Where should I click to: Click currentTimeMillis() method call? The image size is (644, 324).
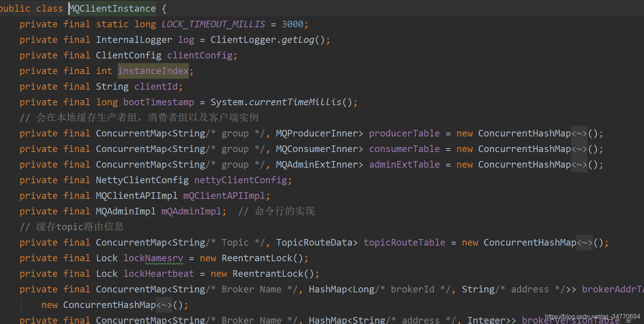[300, 102]
